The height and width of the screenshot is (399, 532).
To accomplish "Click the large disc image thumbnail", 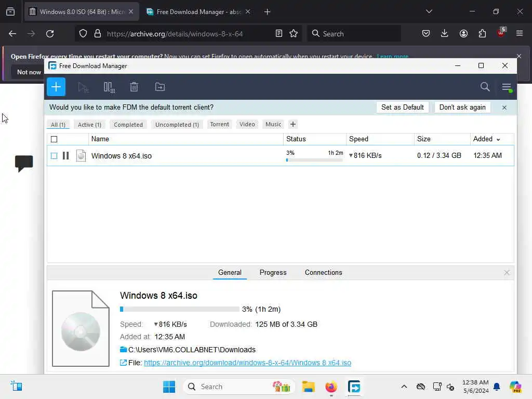I will click(x=81, y=328).
